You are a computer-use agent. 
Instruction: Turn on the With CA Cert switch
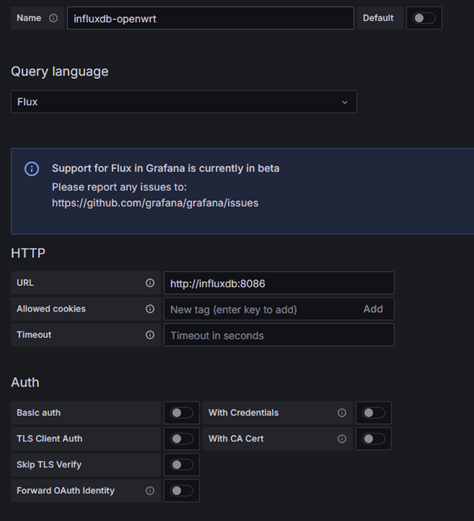374,439
